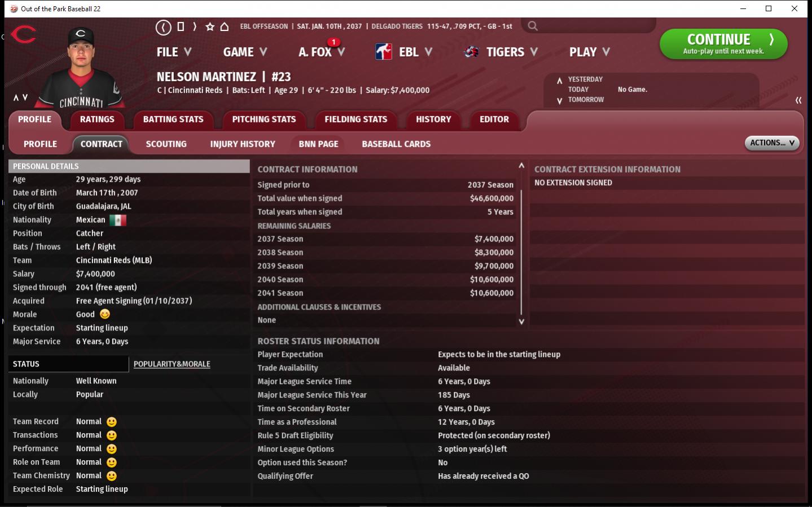Image resolution: width=812 pixels, height=507 pixels.
Task: Open the FILE dropdown menu
Action: (x=174, y=52)
